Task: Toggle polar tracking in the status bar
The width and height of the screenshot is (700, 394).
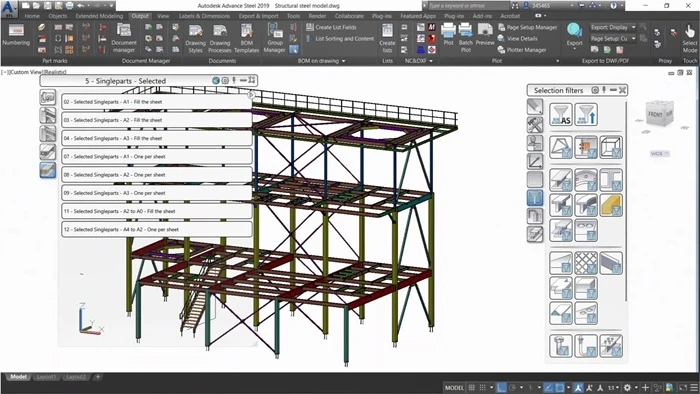Action: pos(513,387)
